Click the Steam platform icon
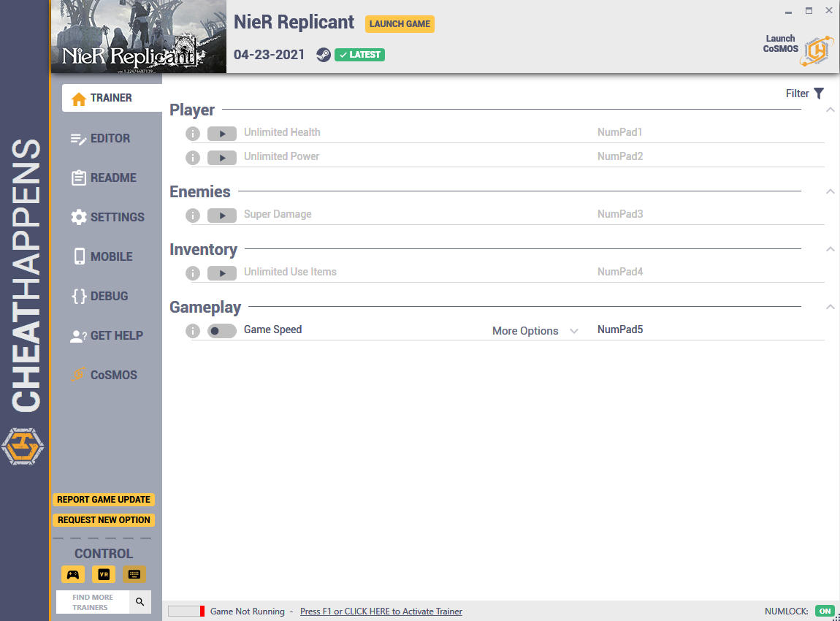This screenshot has width=840, height=621. pyautogui.click(x=323, y=55)
